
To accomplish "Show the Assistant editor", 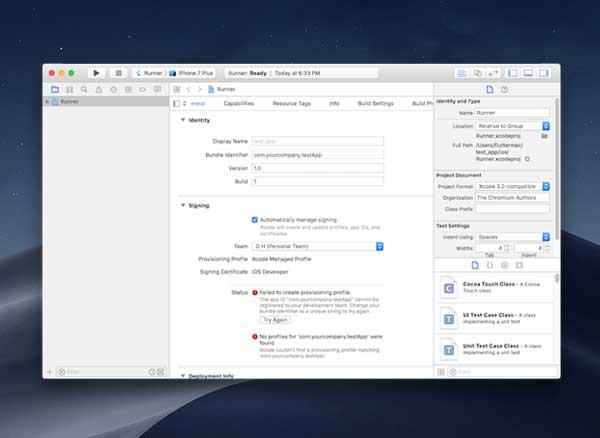I will [478, 73].
